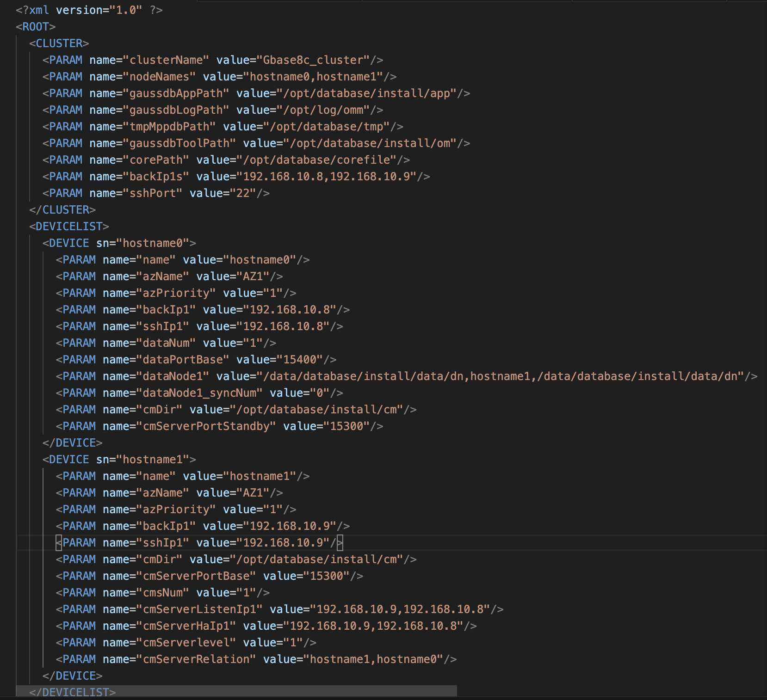Viewport: 767px width, 700px height.
Task: Click the dataNode1_syncNum PARAM line
Action: click(199, 393)
